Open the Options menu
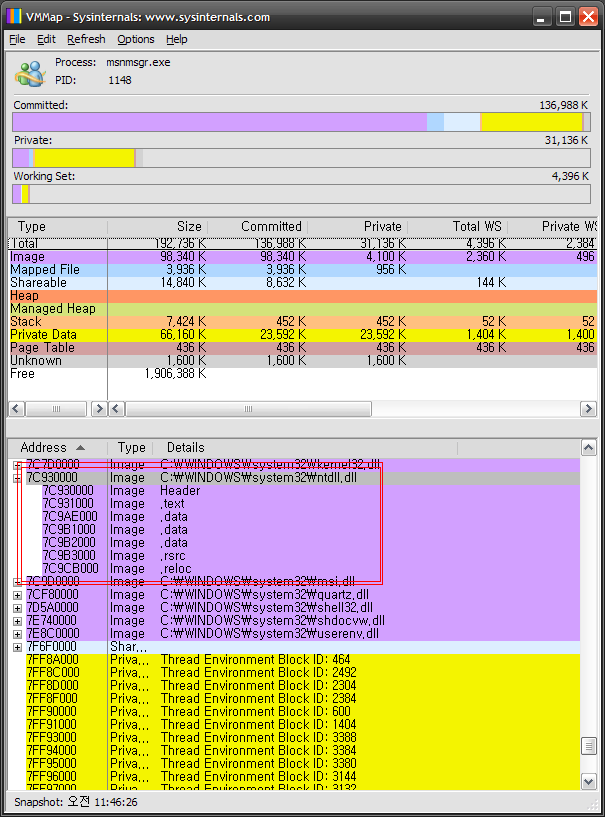This screenshot has width=605, height=817. (135, 39)
